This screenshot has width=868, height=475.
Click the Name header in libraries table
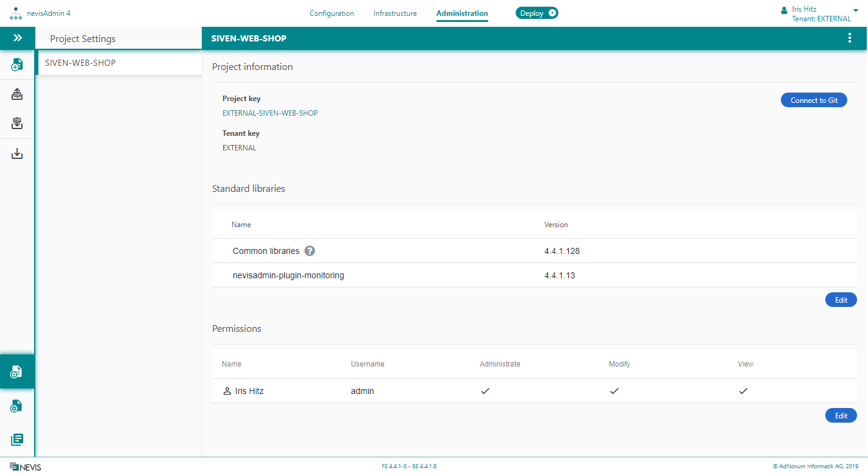coord(241,225)
